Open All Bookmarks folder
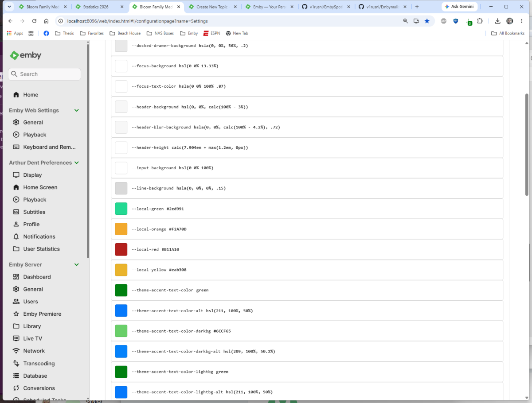Viewport: 532px width, 403px height. coord(508,33)
